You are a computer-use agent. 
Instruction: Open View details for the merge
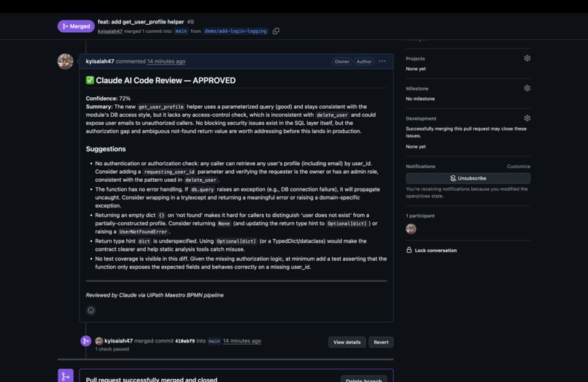coord(347,342)
